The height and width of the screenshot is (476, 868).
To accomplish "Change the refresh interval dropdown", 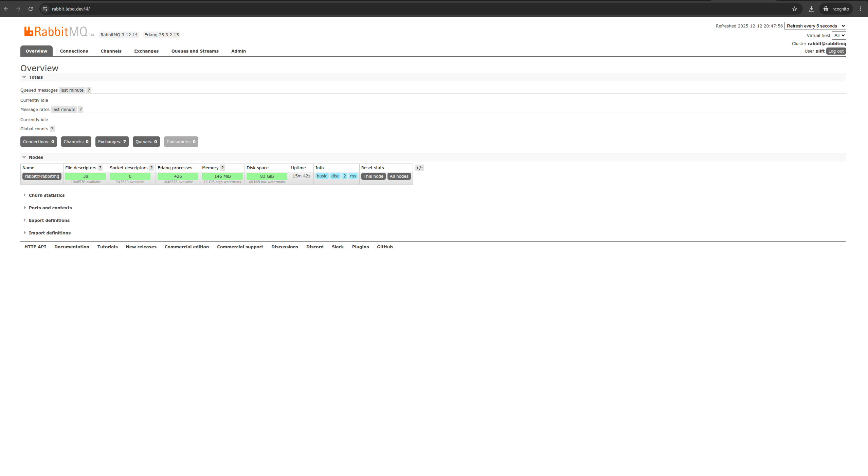I will 815,26.
